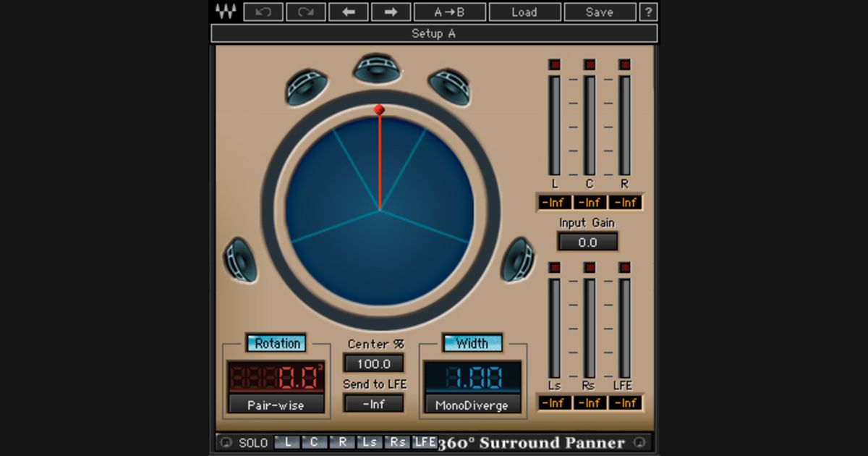868x456 pixels.
Task: Click the Waves logo icon
Action: click(226, 12)
